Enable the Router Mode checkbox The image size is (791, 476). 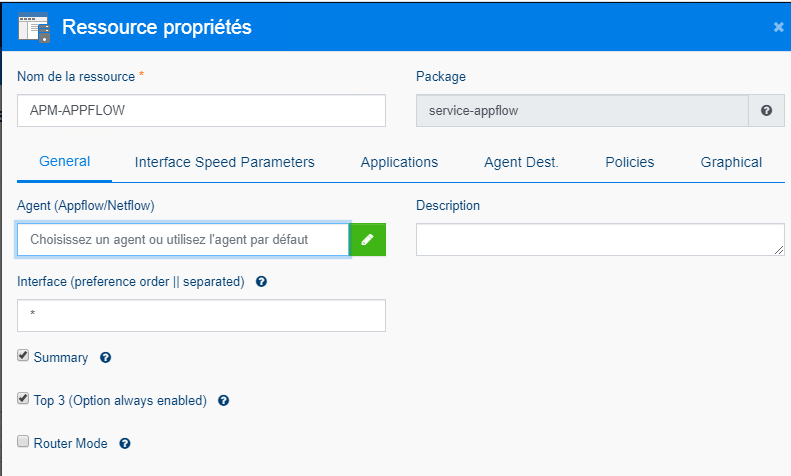tap(23, 442)
